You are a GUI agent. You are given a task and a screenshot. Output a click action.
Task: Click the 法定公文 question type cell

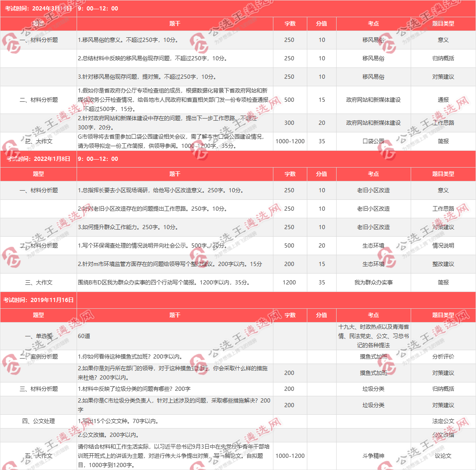[x=443, y=421]
